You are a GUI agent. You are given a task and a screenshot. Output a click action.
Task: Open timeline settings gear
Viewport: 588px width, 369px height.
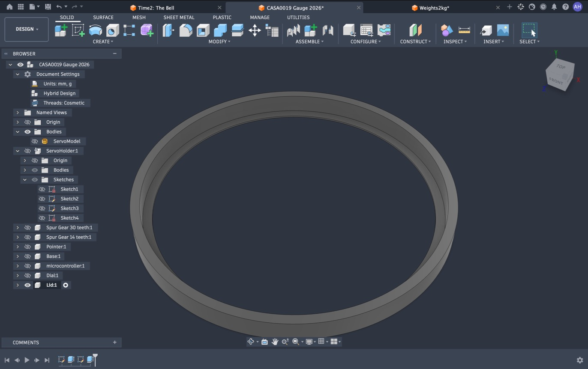(580, 360)
